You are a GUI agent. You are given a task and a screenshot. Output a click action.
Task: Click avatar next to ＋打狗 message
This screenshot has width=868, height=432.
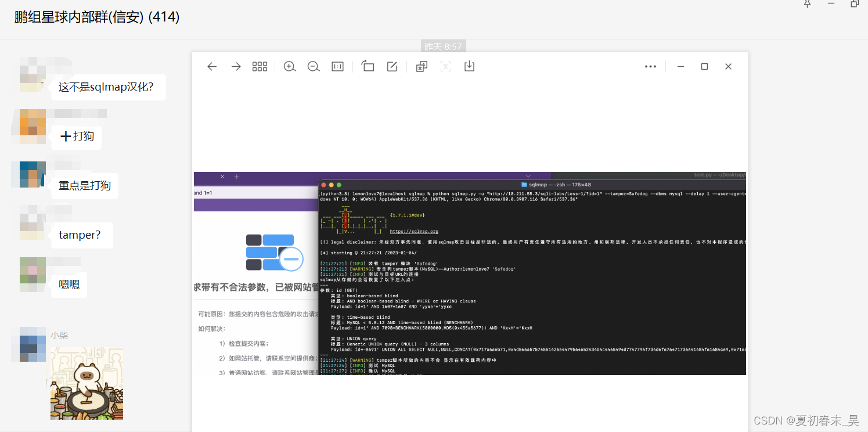[33, 127]
